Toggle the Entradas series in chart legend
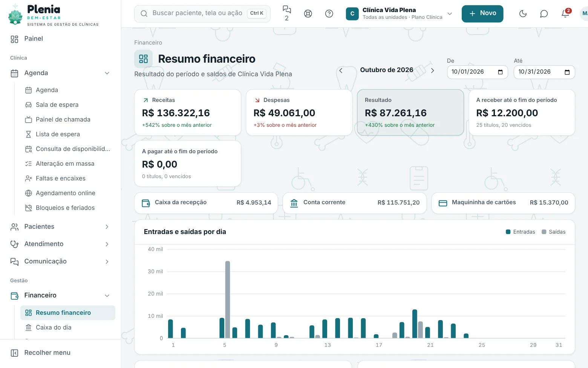The image size is (588, 368). [x=521, y=232]
